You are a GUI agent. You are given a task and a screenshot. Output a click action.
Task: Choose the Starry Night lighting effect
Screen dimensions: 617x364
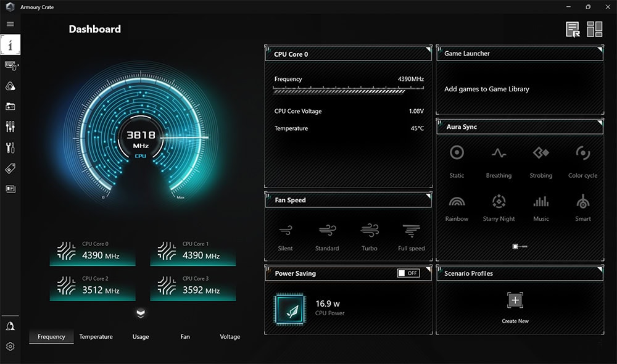[x=499, y=204]
